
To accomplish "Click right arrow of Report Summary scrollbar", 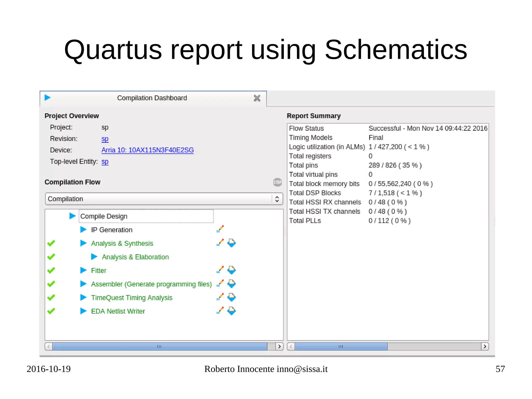I will [x=485, y=346].
